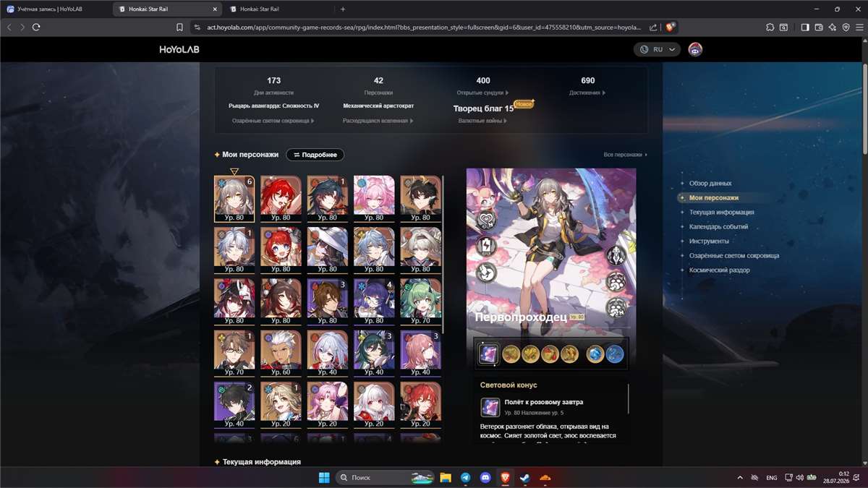Open the Windows Start menu

(x=324, y=477)
